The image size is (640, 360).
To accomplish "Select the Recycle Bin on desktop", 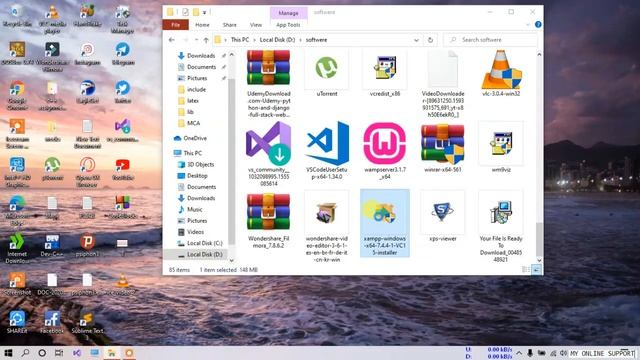I will [x=17, y=16].
